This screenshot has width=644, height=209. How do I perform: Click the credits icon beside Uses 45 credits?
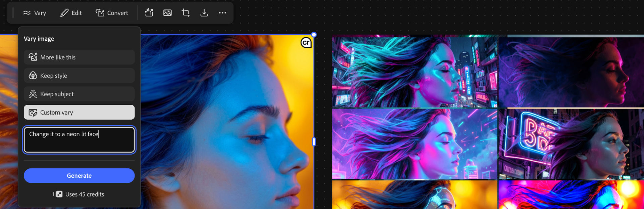click(x=58, y=194)
